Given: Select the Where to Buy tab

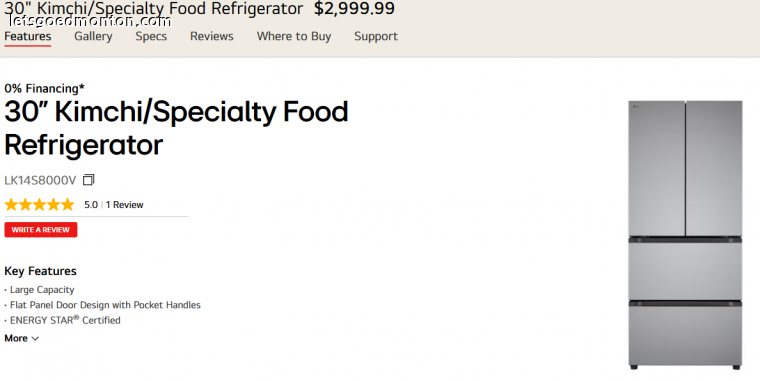Looking at the screenshot, I should 294,36.
